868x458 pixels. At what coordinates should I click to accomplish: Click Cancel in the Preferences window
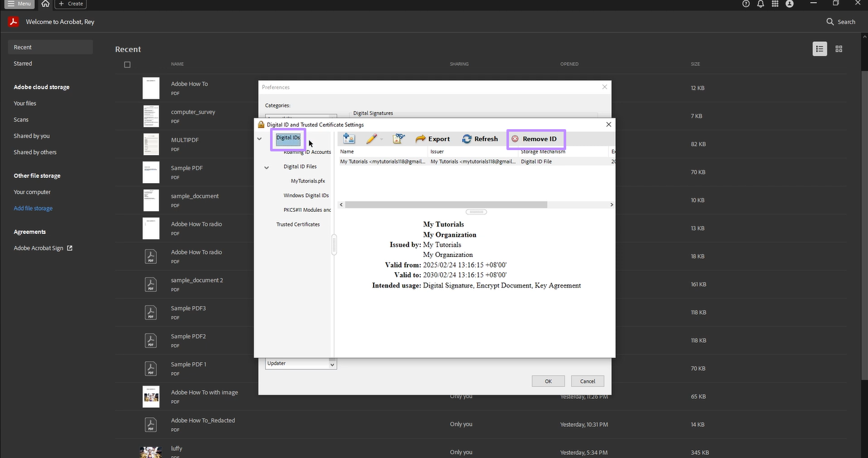[x=588, y=381]
